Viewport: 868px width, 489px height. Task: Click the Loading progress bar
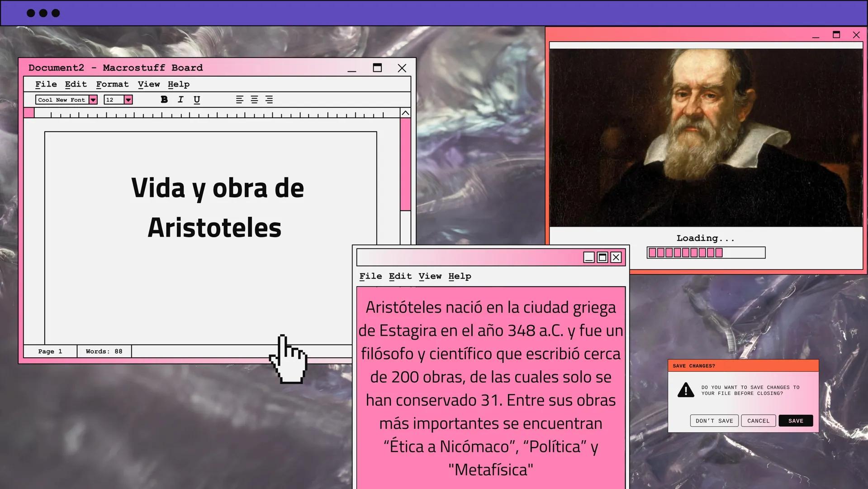point(707,252)
